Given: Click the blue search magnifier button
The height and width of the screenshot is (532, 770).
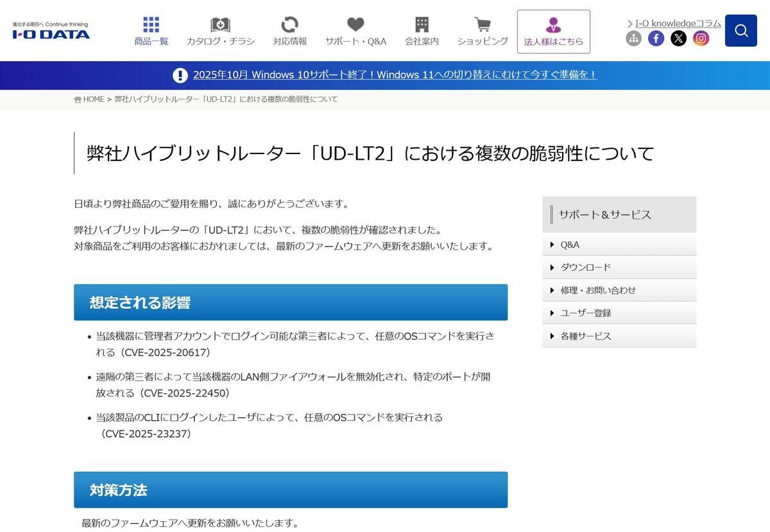Looking at the screenshot, I should pyautogui.click(x=741, y=31).
